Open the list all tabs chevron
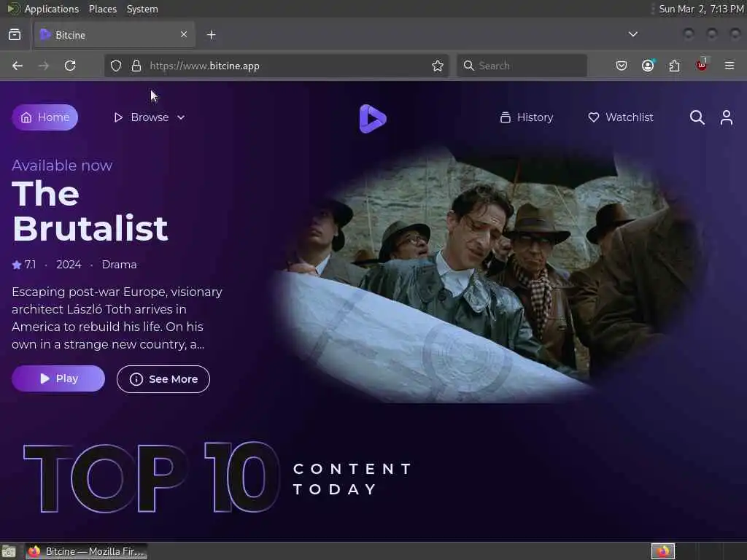Screen dimensions: 747x560 (633, 34)
